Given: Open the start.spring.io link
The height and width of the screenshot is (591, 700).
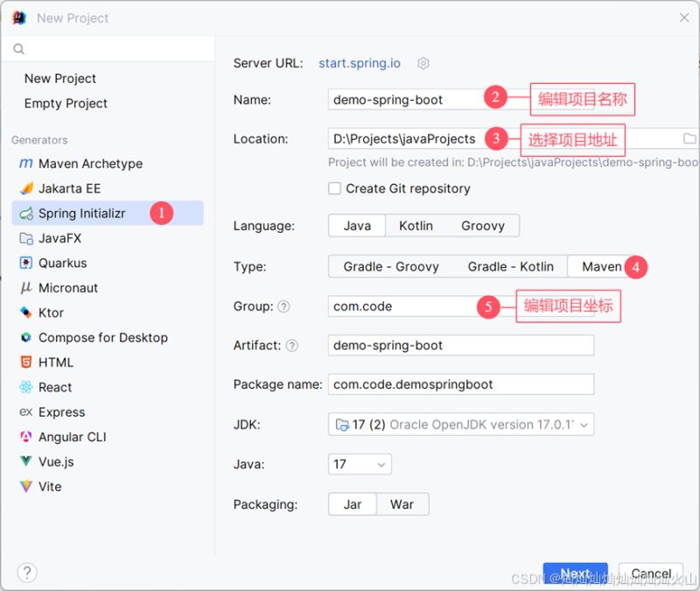Looking at the screenshot, I should 359,63.
